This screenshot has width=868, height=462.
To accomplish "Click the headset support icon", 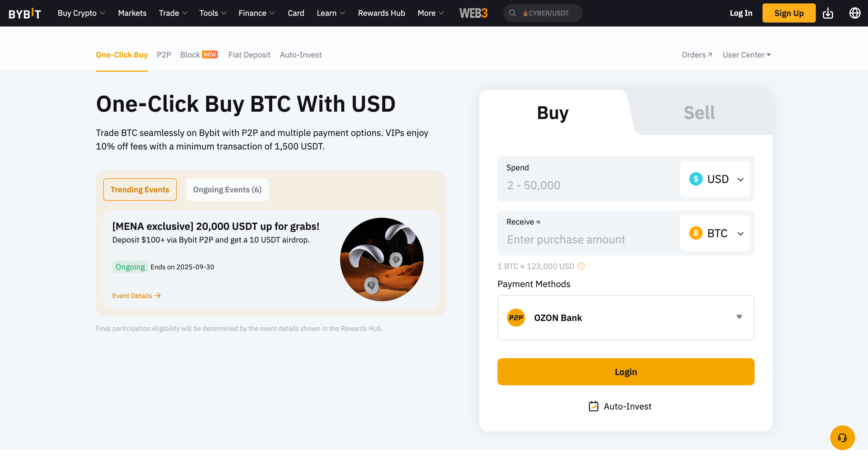I will click(x=843, y=437).
